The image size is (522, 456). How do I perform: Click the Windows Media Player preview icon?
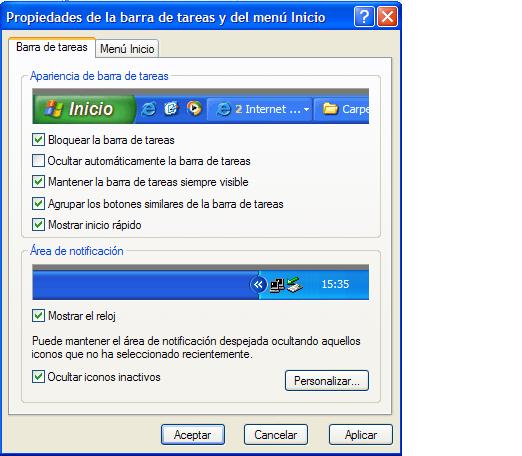click(194, 108)
